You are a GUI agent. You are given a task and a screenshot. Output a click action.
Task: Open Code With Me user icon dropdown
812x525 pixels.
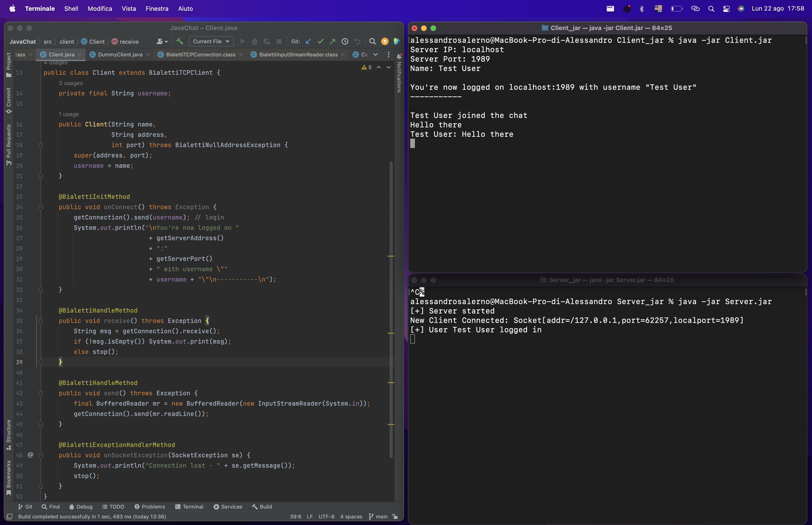[x=162, y=41]
